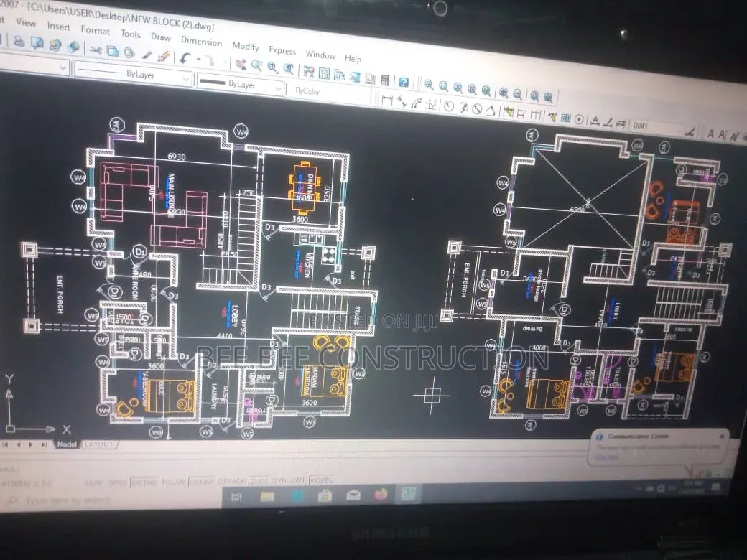Viewport: 747px width, 560px height.
Task: Open the Modify menu
Action: (246, 46)
